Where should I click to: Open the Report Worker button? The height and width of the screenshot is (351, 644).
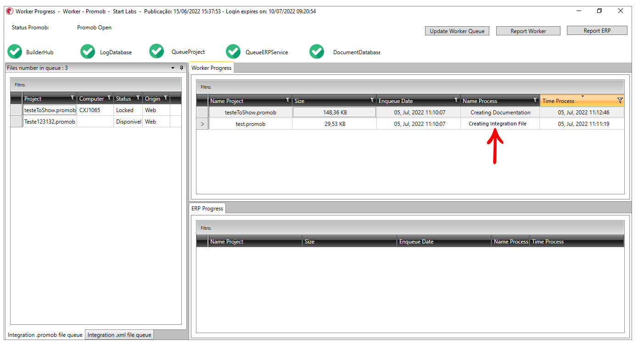[x=528, y=31]
